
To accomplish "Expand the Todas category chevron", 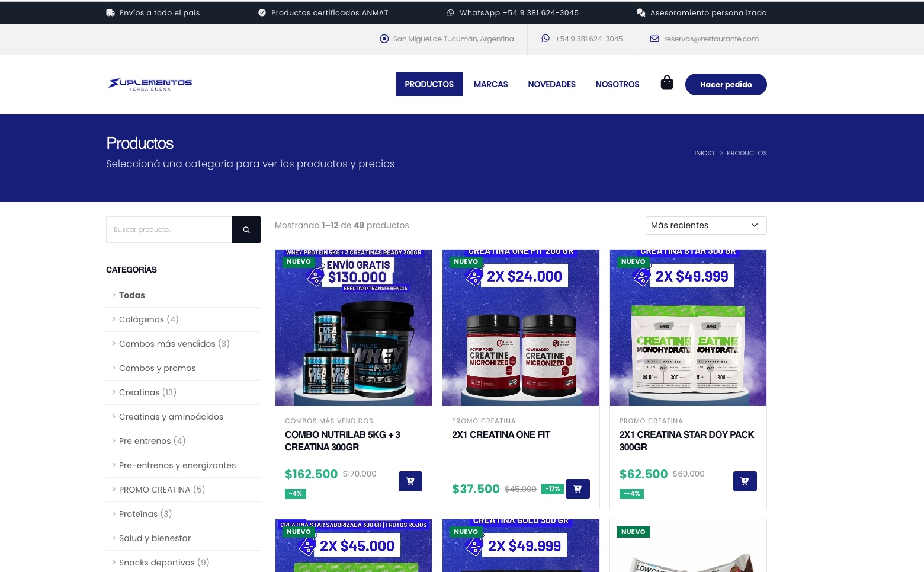I will coord(114,295).
